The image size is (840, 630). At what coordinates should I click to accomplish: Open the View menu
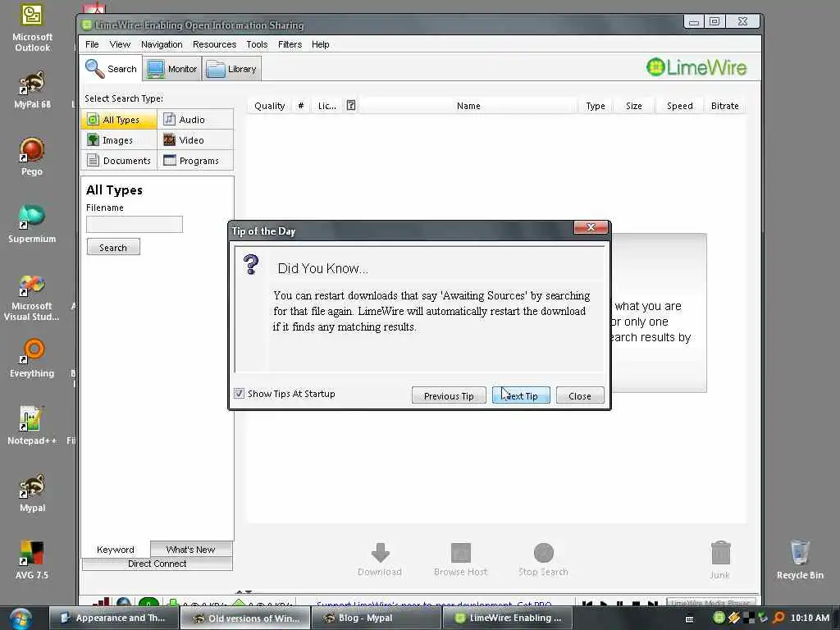tap(120, 44)
